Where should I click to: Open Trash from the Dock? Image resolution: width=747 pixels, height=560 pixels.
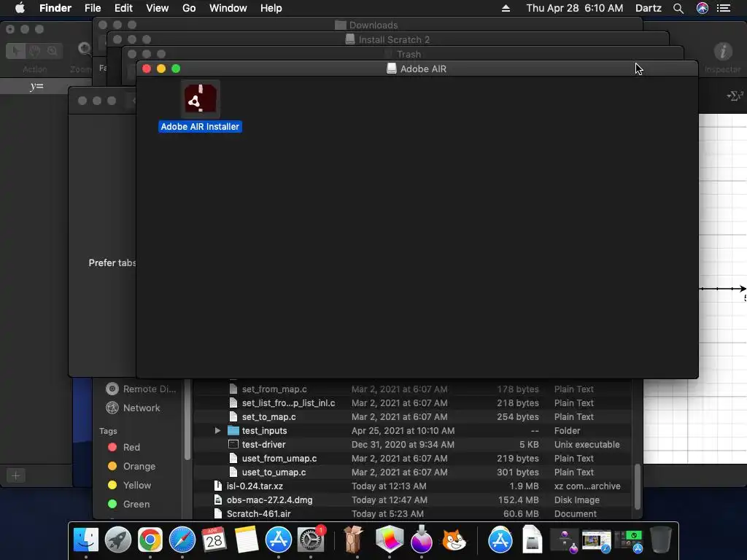[x=661, y=540]
